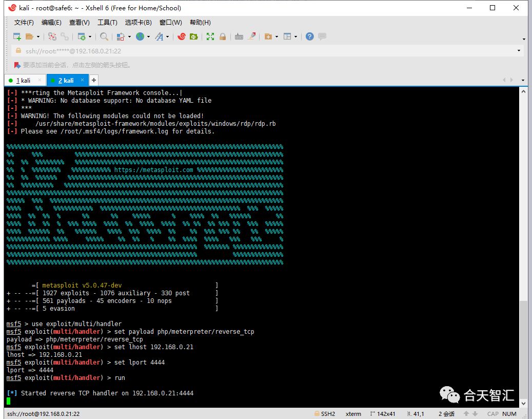Open the session properties gear icon

(x=82, y=36)
